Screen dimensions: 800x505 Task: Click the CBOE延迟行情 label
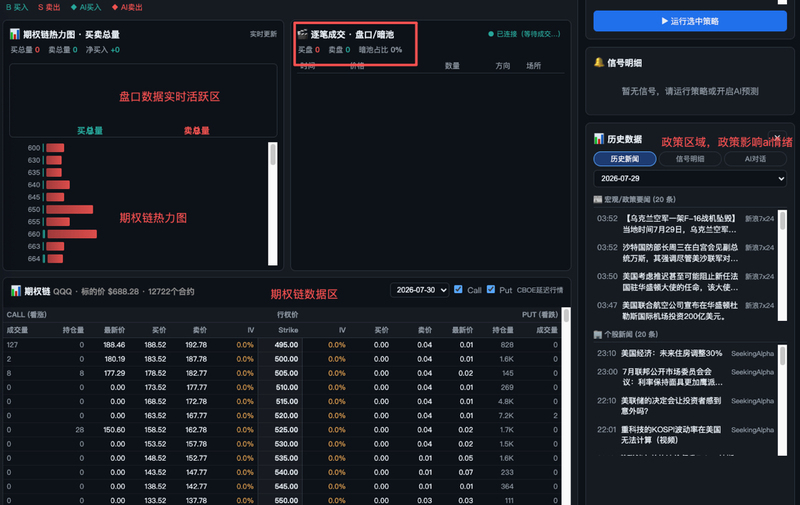[x=540, y=290]
